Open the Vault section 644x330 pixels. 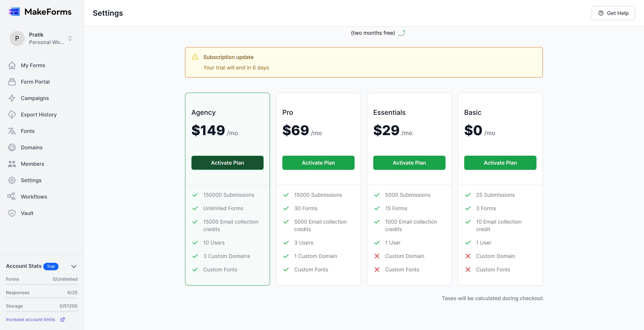[x=27, y=213]
